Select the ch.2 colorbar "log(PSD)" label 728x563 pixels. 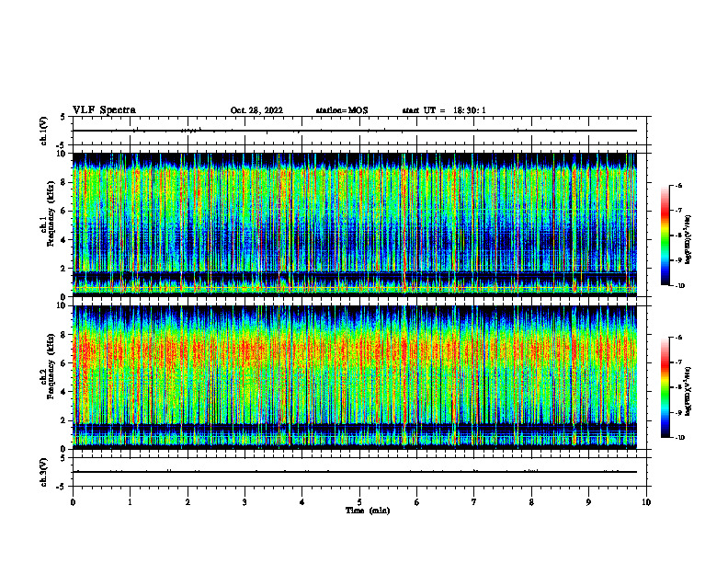click(688, 392)
